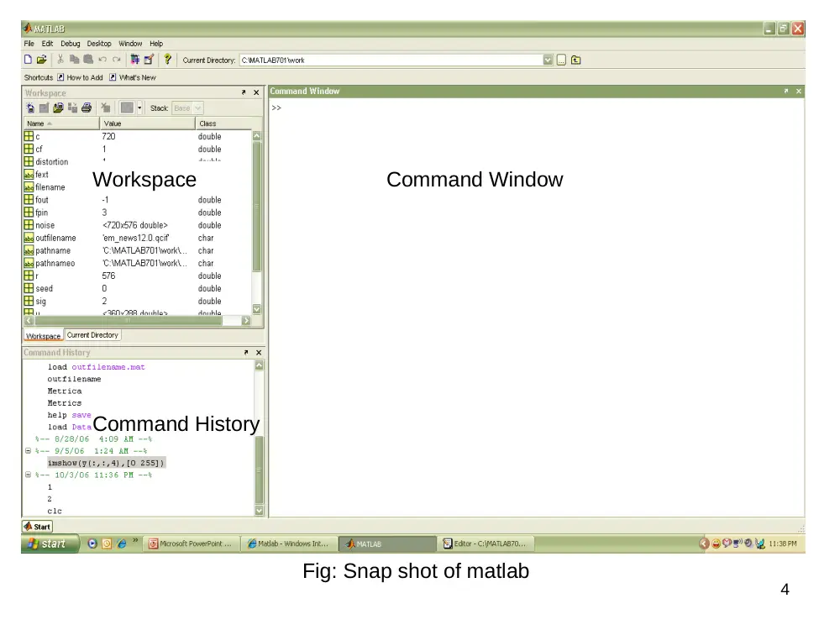
Task: Collapse the 10/3/06 11:36 PM history group
Action: (x=29, y=475)
